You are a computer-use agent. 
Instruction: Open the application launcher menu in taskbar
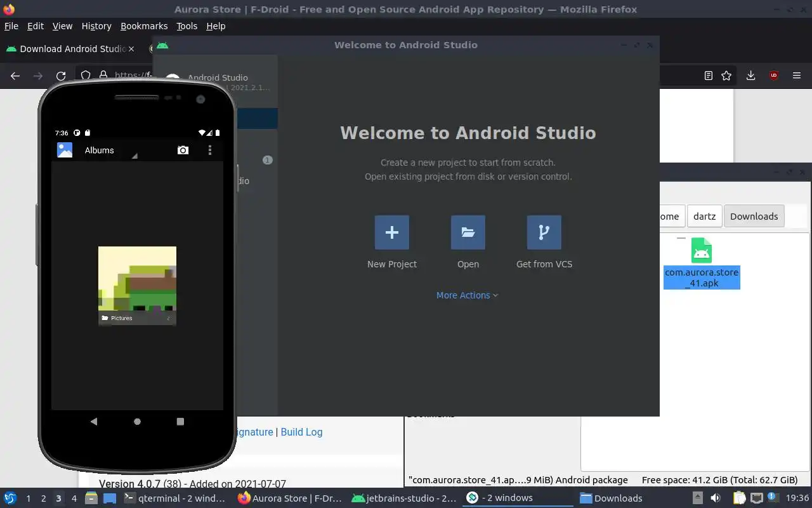tap(10, 498)
